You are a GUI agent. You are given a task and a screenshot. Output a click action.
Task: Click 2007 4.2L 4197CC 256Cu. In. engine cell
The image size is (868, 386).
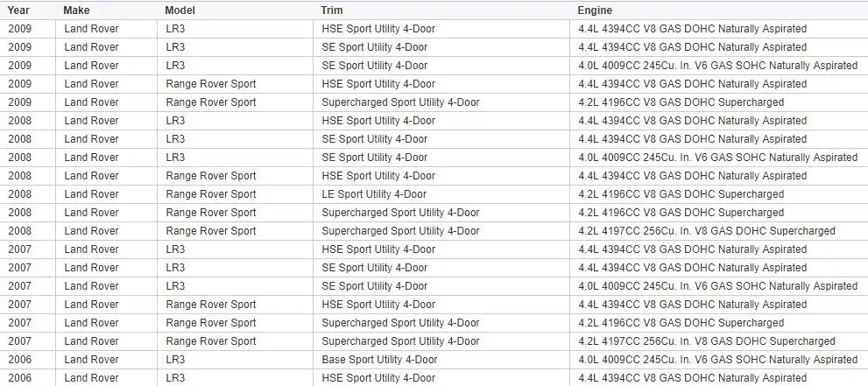click(x=718, y=341)
